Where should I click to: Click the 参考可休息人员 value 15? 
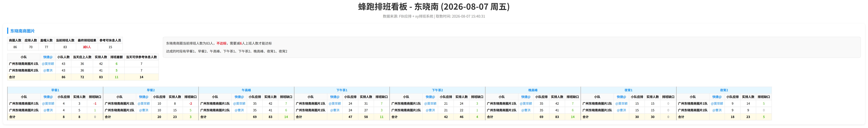pos(110,47)
